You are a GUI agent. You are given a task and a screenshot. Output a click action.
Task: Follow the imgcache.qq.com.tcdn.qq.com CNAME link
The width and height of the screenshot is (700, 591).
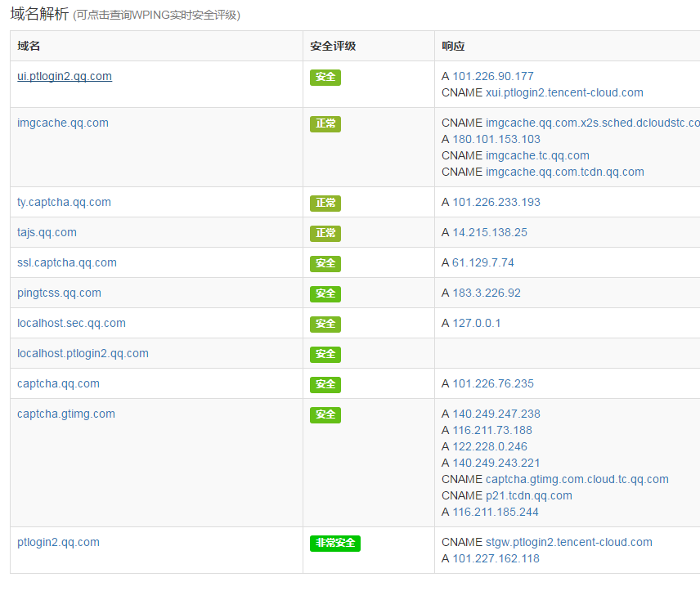tap(565, 172)
